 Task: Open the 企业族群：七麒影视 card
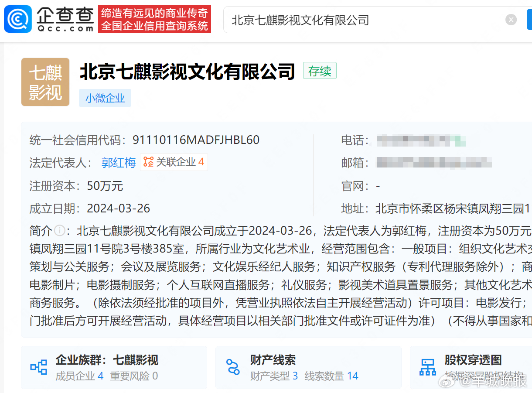(114, 367)
